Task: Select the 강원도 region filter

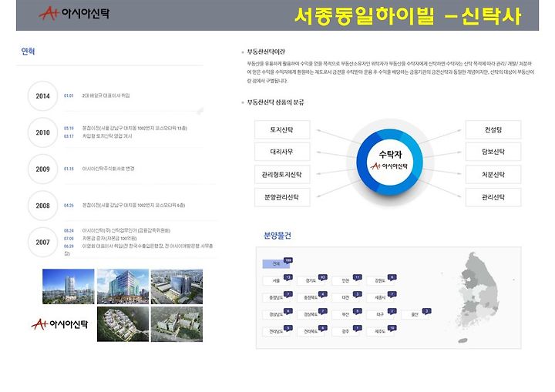Action: 380,280
